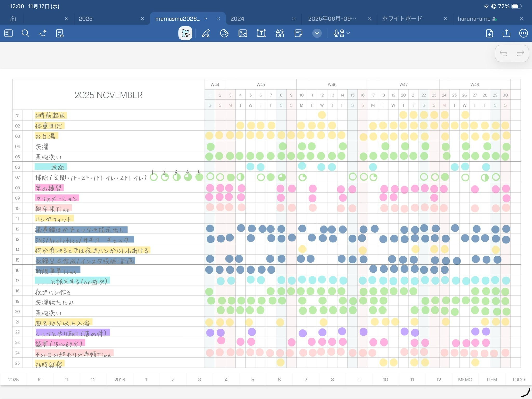Jump to MEMO page link
Image resolution: width=532 pixels, height=399 pixels.
[x=465, y=380]
